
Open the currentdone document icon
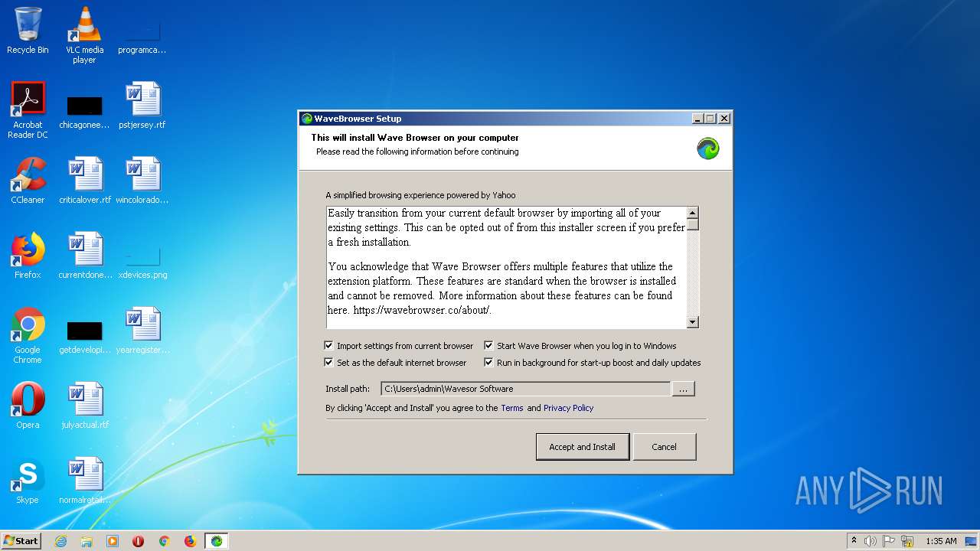pyautogui.click(x=84, y=256)
